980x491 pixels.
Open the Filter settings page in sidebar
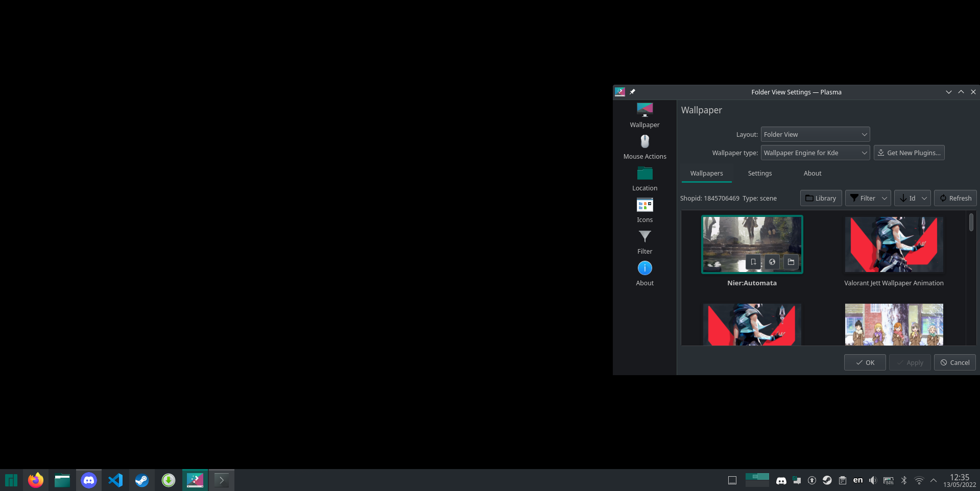(644, 242)
